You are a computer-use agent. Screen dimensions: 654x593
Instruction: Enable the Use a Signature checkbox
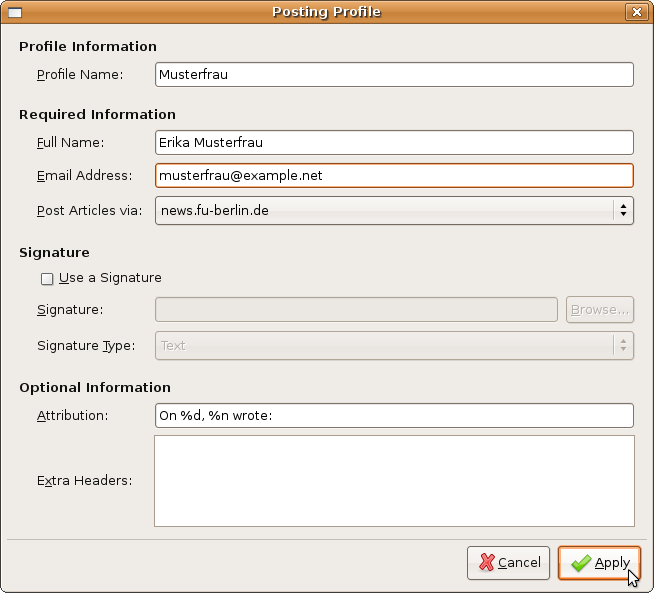pos(47,279)
